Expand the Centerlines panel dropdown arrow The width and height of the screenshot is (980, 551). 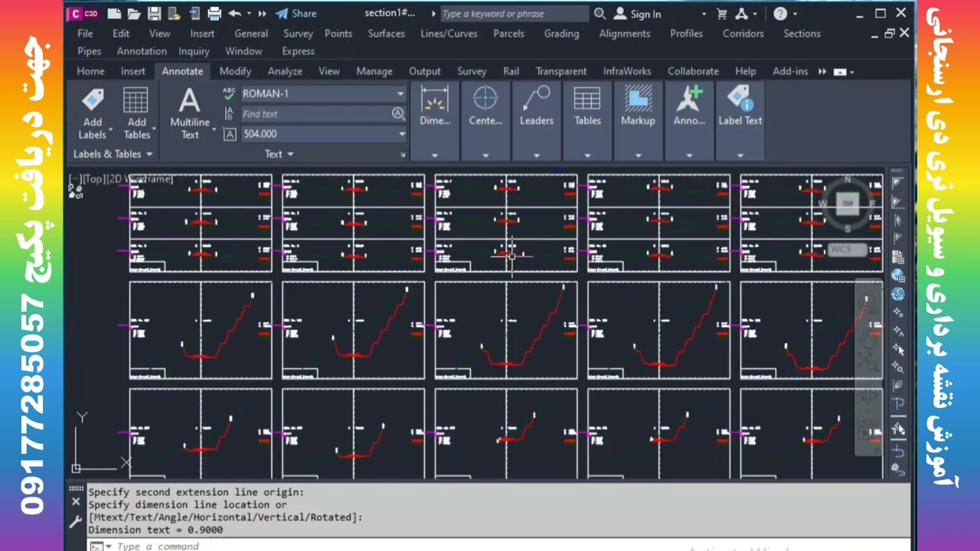click(x=485, y=155)
